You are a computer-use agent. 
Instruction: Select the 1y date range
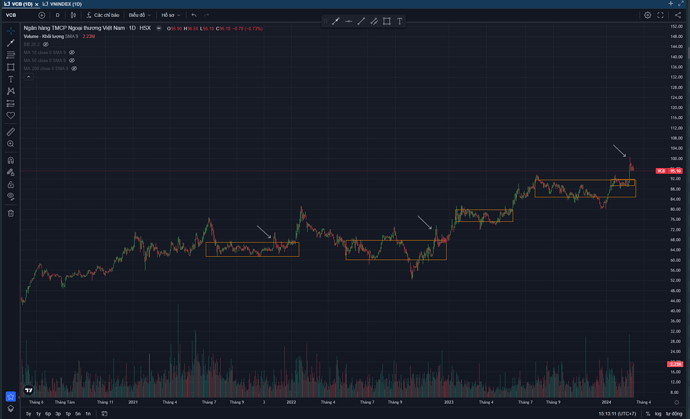[x=38, y=414]
